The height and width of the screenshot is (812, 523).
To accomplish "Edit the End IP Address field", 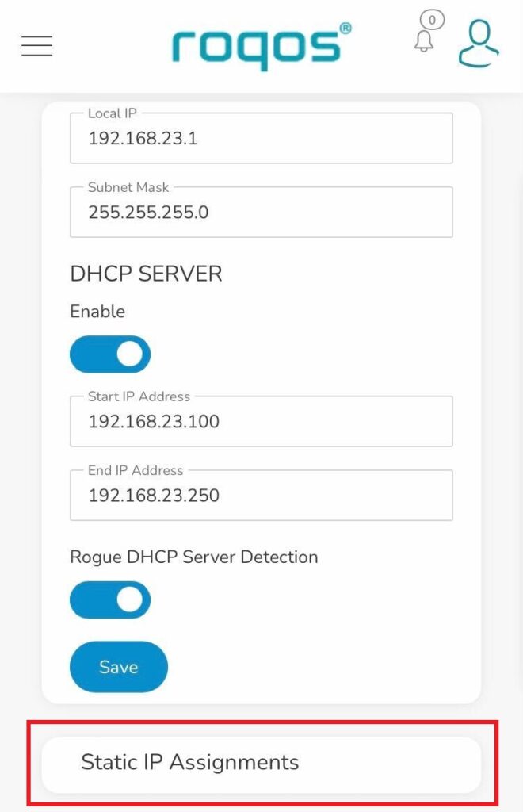I will point(261,495).
